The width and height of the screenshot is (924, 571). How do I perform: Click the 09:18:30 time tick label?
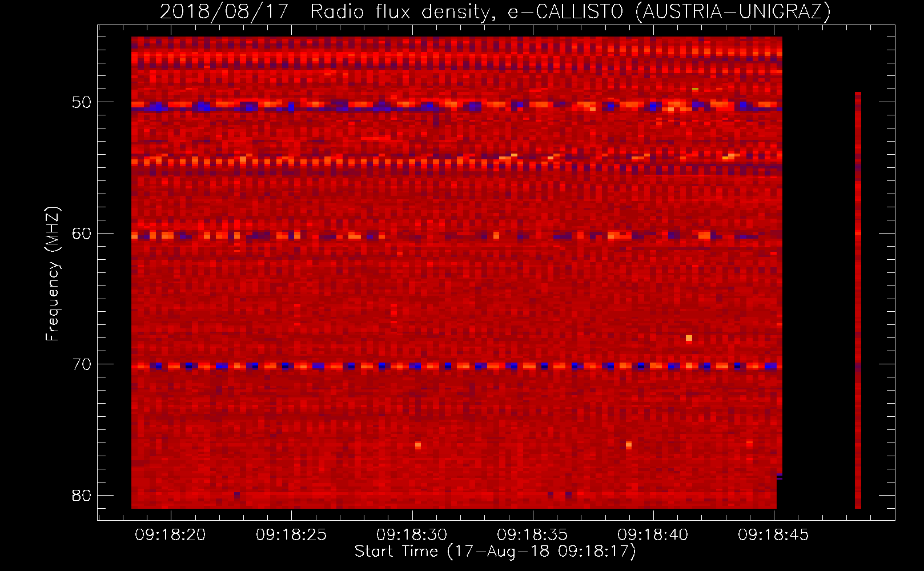pos(412,535)
